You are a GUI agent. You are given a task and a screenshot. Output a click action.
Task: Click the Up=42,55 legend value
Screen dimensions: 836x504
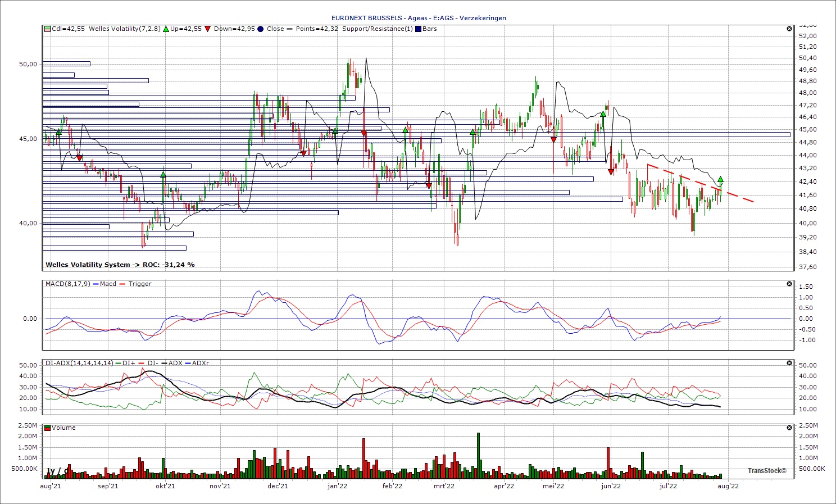click(186, 29)
